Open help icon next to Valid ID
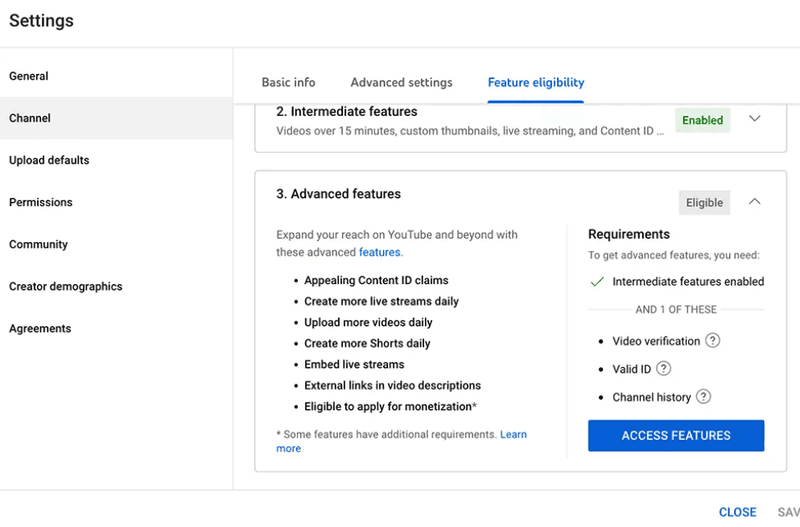This screenshot has height=527, width=800. point(663,368)
